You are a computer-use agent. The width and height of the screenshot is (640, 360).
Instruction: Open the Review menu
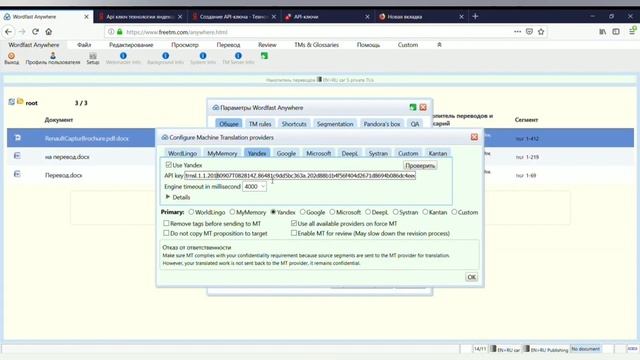pyautogui.click(x=267, y=45)
